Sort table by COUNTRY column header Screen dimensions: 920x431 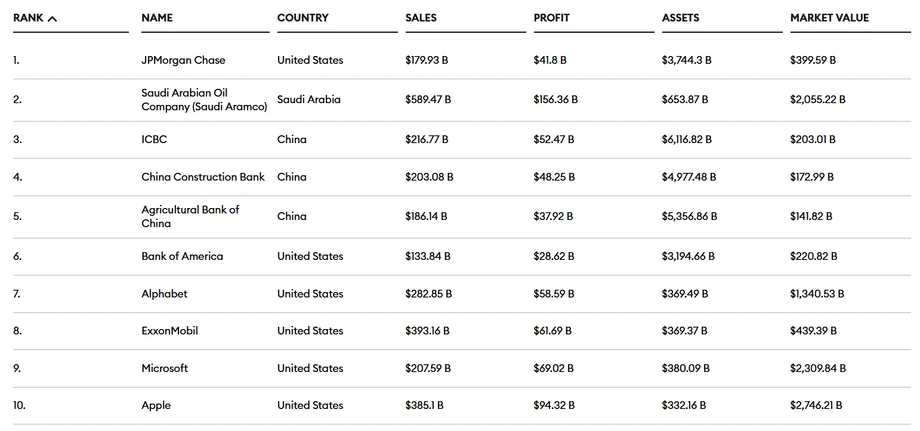pos(303,18)
